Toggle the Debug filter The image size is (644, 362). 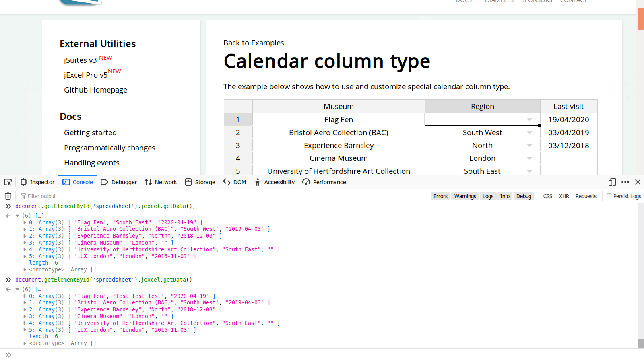click(524, 196)
